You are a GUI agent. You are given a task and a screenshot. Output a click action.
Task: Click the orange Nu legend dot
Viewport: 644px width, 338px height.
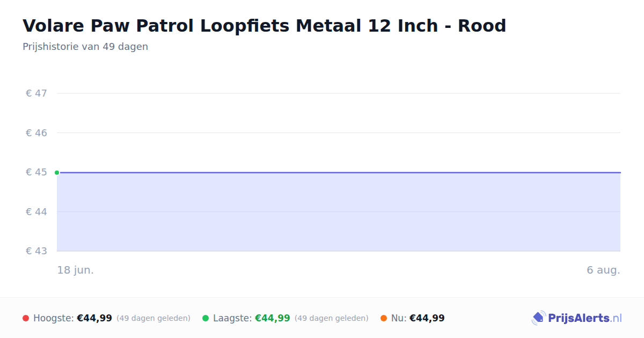384,318
